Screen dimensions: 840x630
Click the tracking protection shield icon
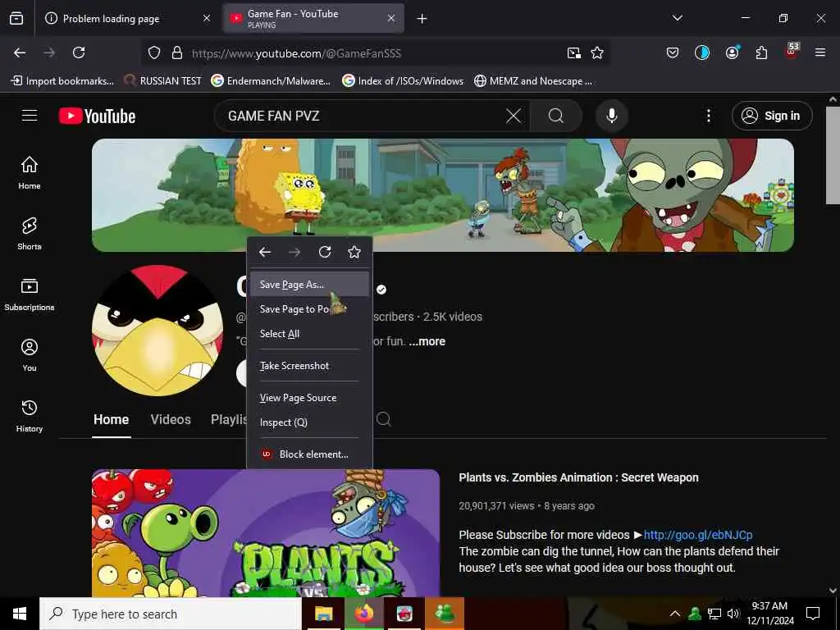click(x=154, y=52)
